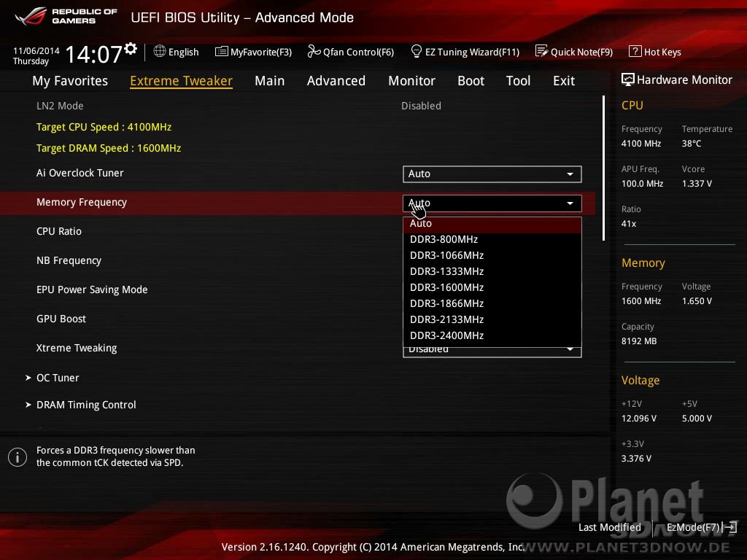The height and width of the screenshot is (560, 747).
Task: Select the CPU Ratio setting
Action: click(59, 231)
